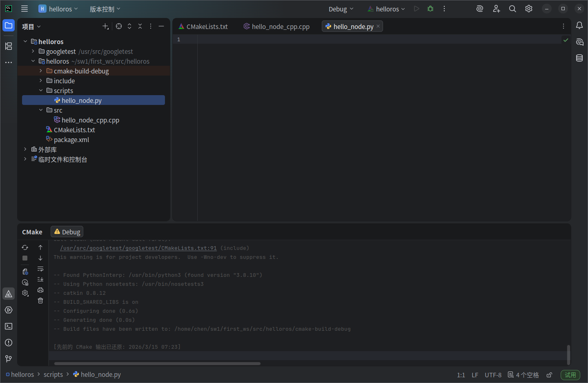Toggle scroll to end of CMake output

[x=40, y=279]
